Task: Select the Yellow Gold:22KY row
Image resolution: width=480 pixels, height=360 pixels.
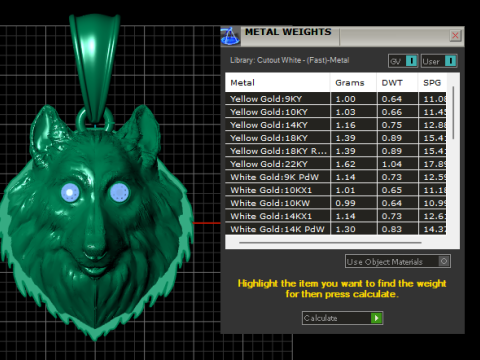Action: pyautogui.click(x=336, y=164)
